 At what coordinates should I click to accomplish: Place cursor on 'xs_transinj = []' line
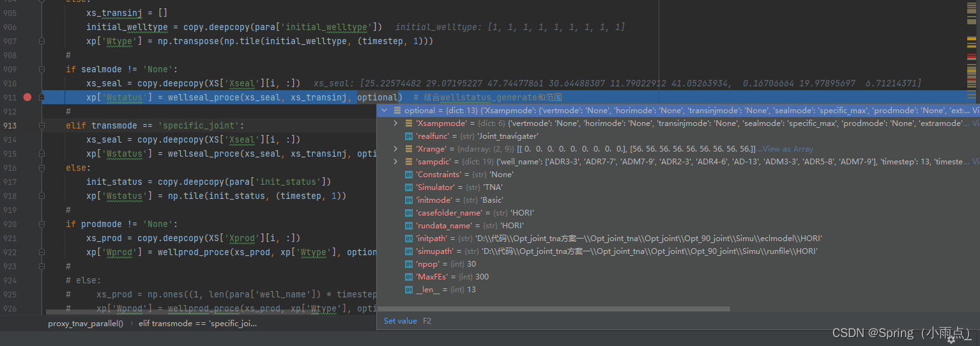(127, 13)
